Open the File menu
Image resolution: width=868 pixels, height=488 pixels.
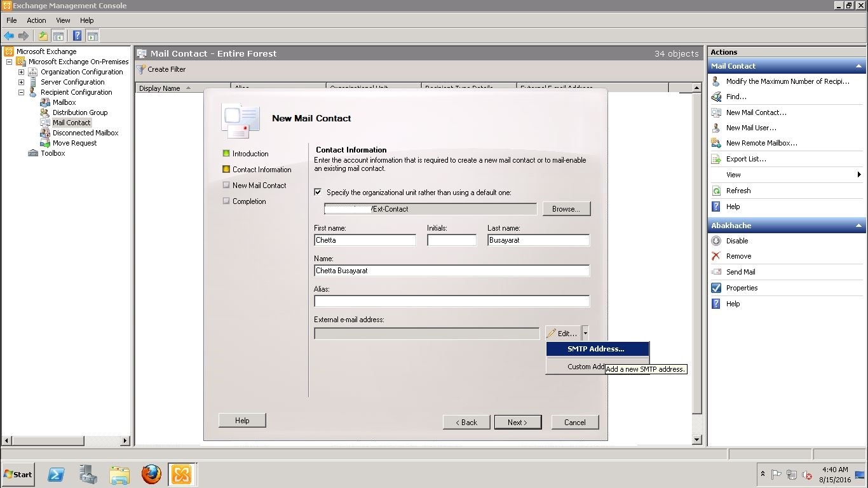pos(11,20)
